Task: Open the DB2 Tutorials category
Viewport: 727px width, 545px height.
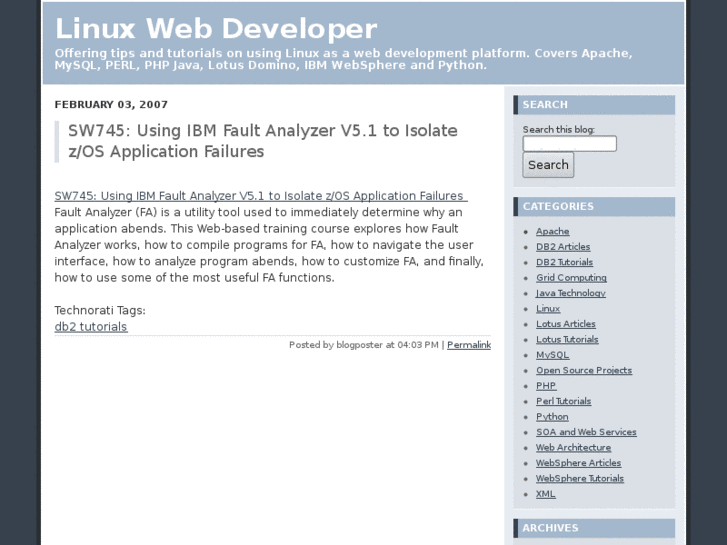Action: tap(564, 262)
